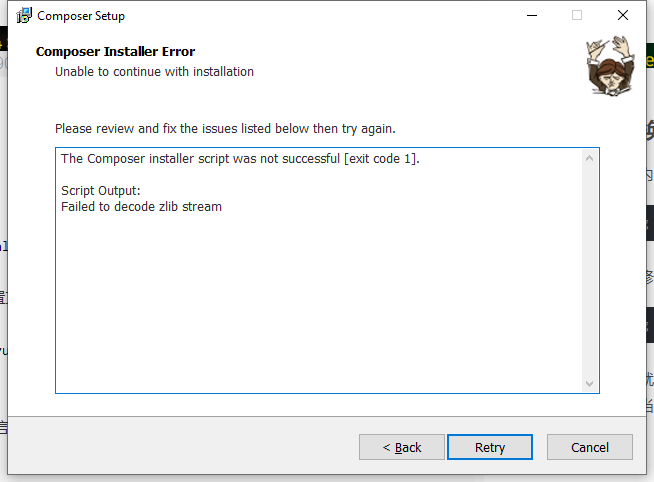654x482 pixels.
Task: Click the output box scrollbar track
Action: (x=589, y=270)
